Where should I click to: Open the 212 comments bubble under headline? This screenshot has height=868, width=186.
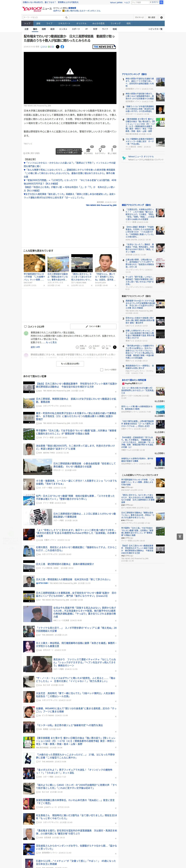[x=44, y=47]
